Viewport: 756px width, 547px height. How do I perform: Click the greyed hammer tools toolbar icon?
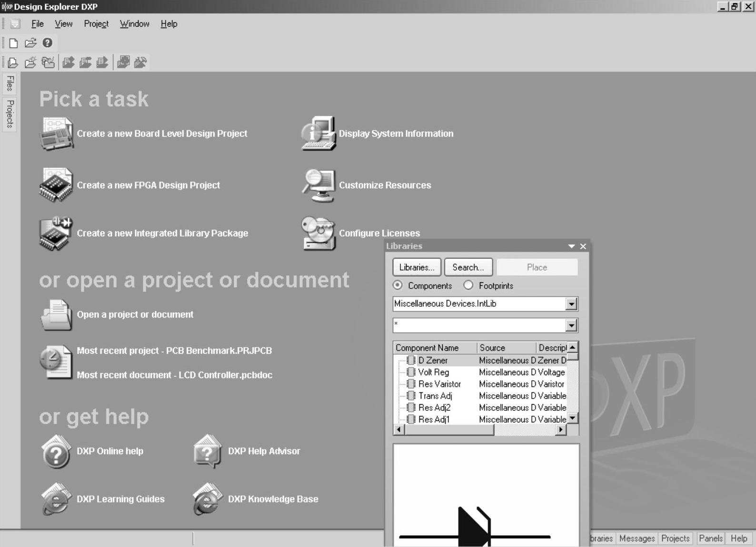click(x=140, y=62)
